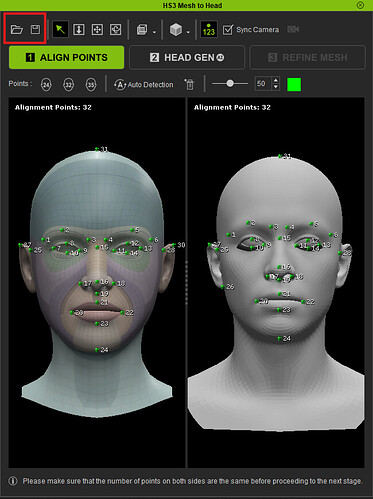
Task: Adjust the point size slider handle
Action: click(x=230, y=83)
